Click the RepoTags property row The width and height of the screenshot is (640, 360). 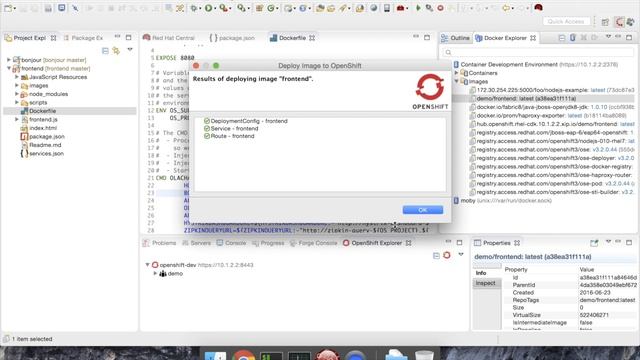pyautogui.click(x=570, y=300)
